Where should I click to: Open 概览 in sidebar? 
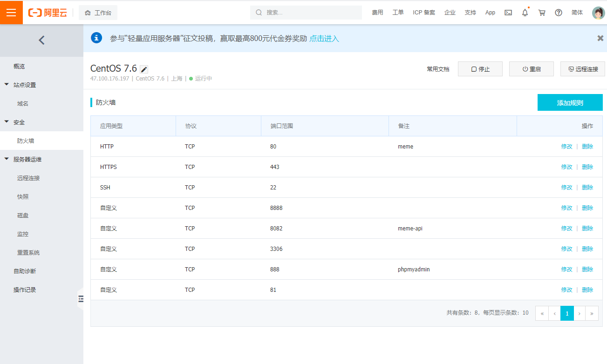(19, 67)
